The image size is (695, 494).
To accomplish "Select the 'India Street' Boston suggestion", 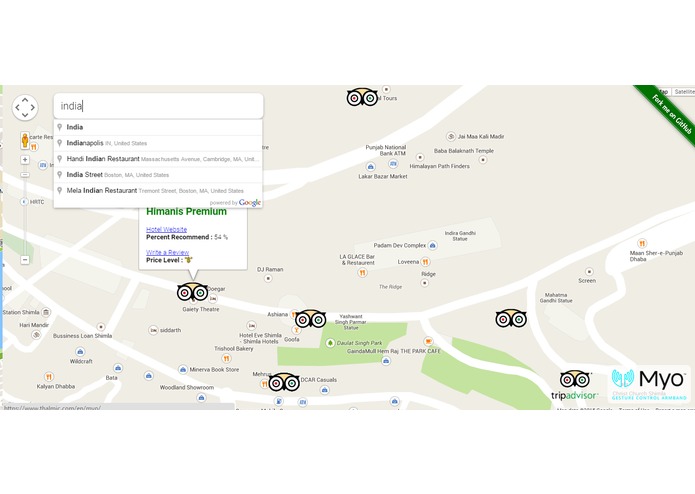I will [x=158, y=175].
